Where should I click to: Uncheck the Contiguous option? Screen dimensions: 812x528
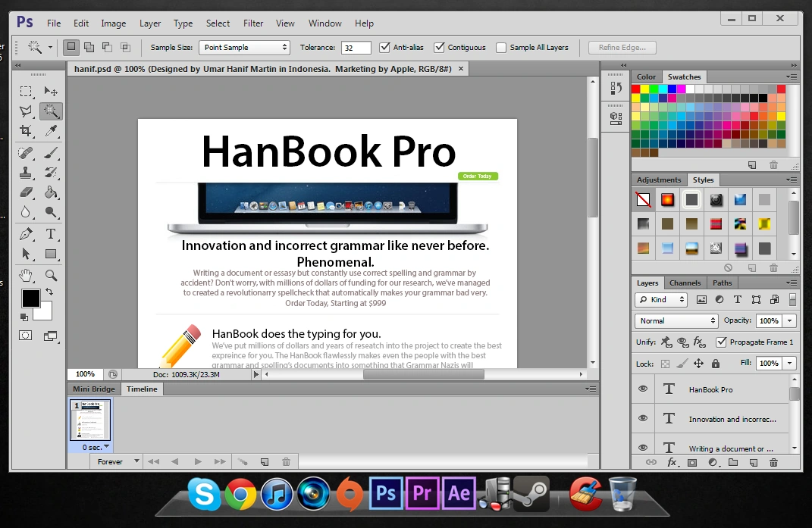click(438, 47)
